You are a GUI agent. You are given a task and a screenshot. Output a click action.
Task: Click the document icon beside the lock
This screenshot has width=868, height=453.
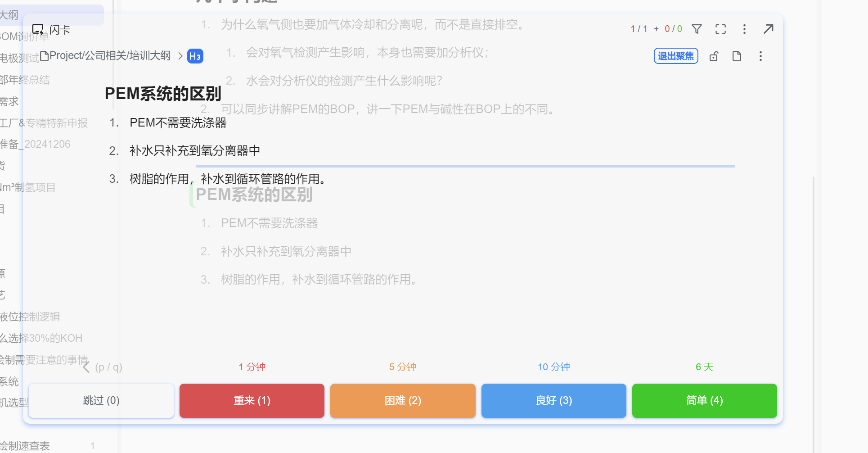[737, 56]
